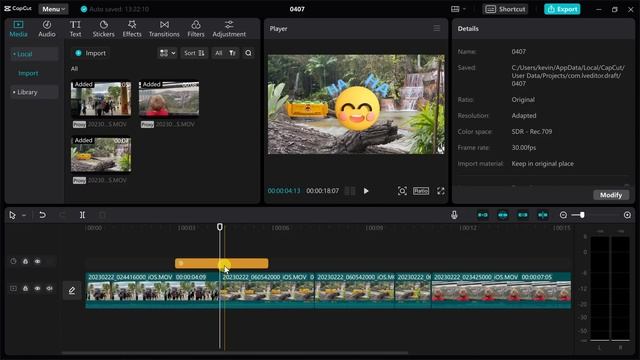This screenshot has height=360, width=640.
Task: Enter fullscreen preview mode
Action: tap(441, 191)
